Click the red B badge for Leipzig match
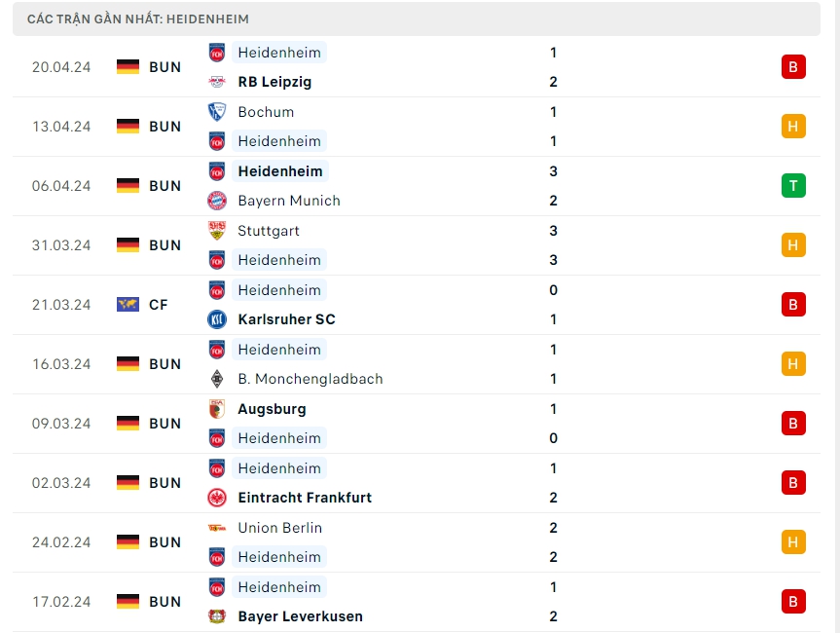 pyautogui.click(x=792, y=67)
